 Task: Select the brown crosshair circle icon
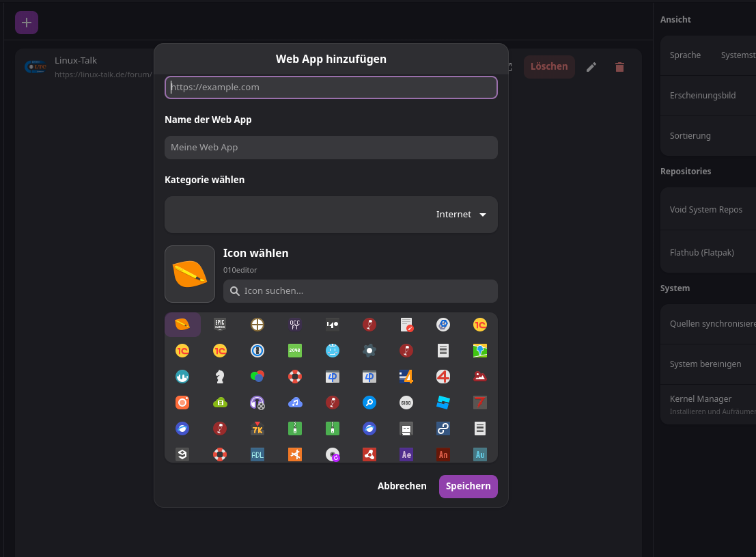(257, 325)
